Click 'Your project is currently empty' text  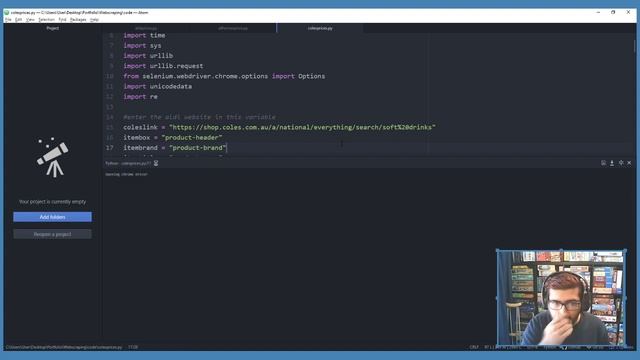coord(53,202)
